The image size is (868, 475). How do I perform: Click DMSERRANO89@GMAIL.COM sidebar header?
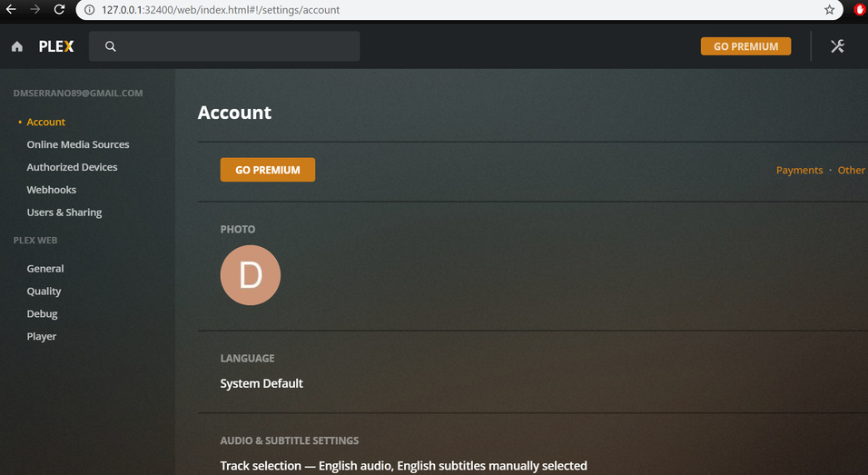tap(78, 94)
